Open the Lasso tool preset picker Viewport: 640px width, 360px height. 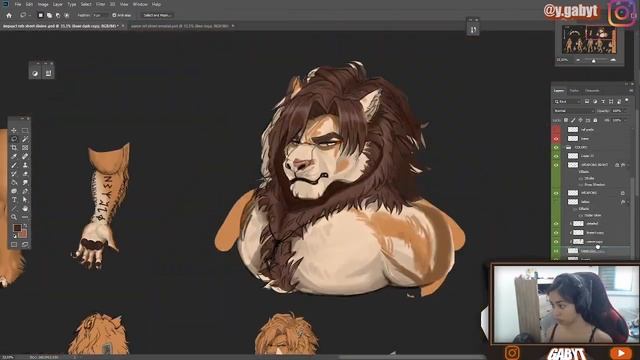click(x=25, y=15)
